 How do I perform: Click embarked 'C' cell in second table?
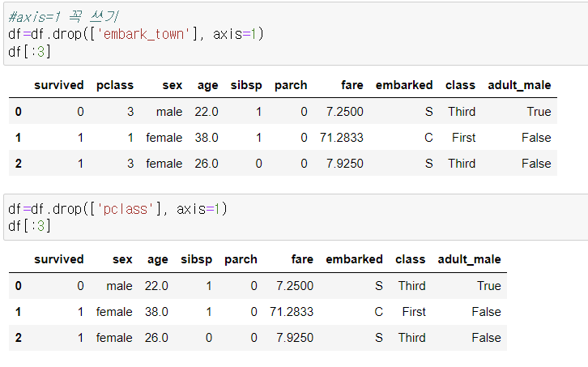[378, 311]
